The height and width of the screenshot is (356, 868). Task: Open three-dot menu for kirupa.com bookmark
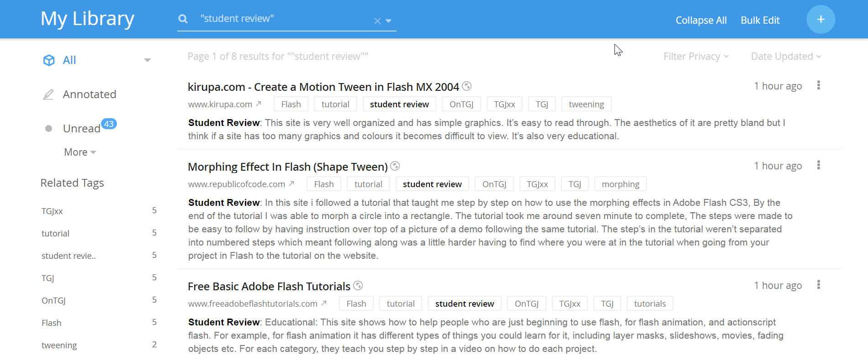[818, 85]
